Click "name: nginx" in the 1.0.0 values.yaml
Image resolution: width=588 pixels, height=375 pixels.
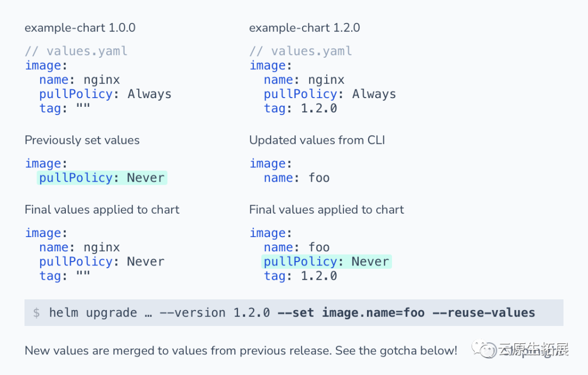click(x=79, y=80)
